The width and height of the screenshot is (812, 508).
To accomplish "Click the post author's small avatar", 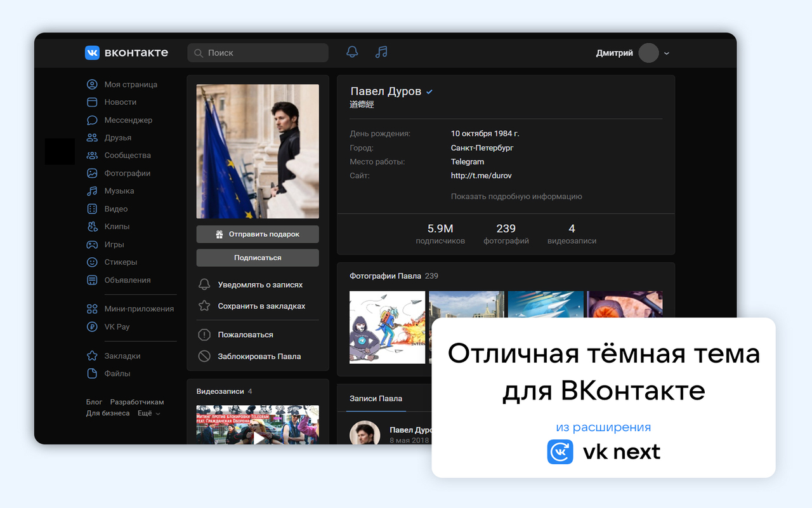I will pos(365,432).
